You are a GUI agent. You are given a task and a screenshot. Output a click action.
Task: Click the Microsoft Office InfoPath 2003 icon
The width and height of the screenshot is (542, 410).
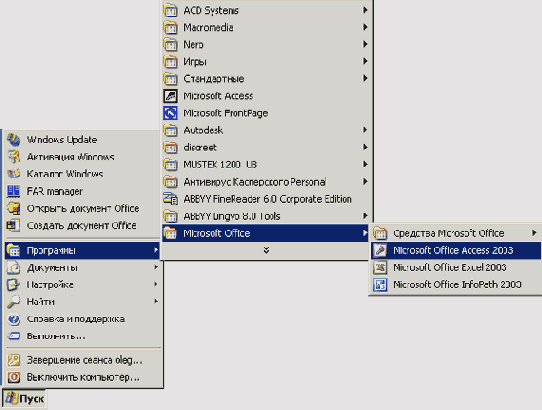pyautogui.click(x=380, y=285)
